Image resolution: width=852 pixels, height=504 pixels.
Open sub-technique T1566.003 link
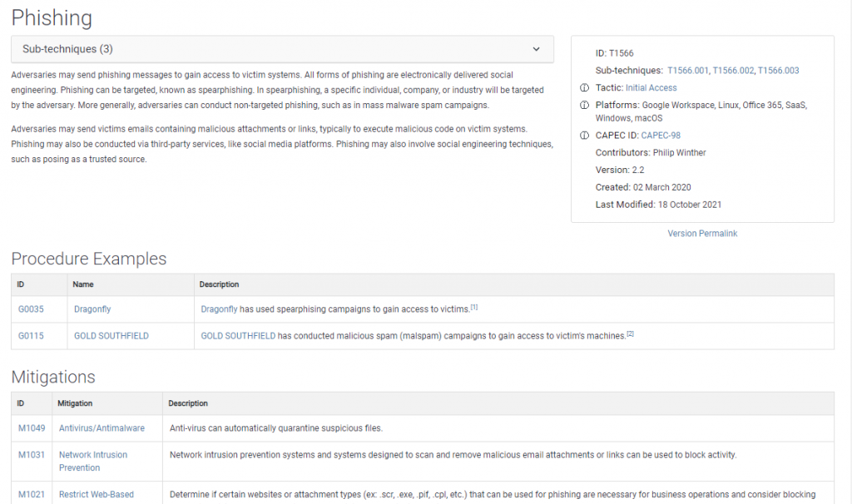coord(778,71)
